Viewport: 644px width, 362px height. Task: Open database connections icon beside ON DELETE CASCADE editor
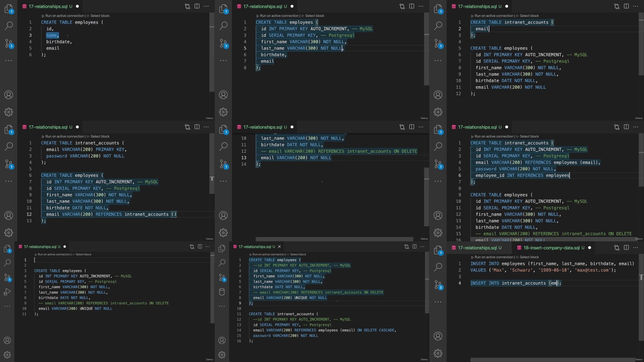click(222, 291)
